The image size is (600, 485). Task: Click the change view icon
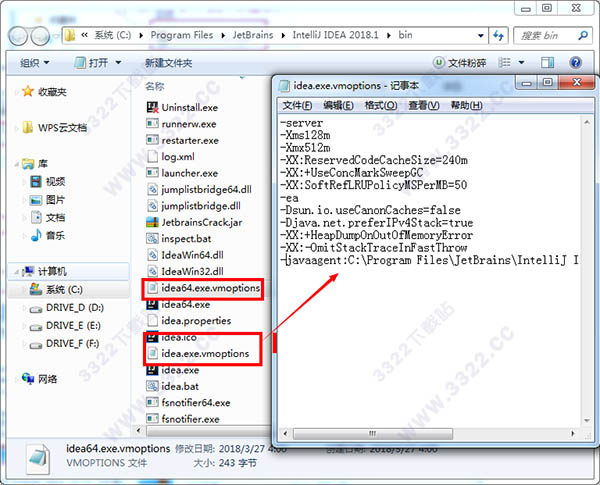(505, 62)
